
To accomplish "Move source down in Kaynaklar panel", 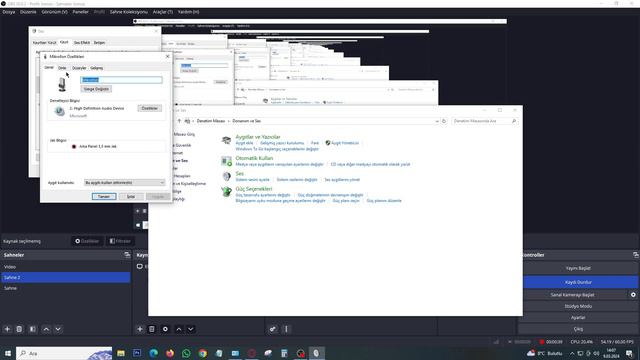I will click(x=191, y=329).
